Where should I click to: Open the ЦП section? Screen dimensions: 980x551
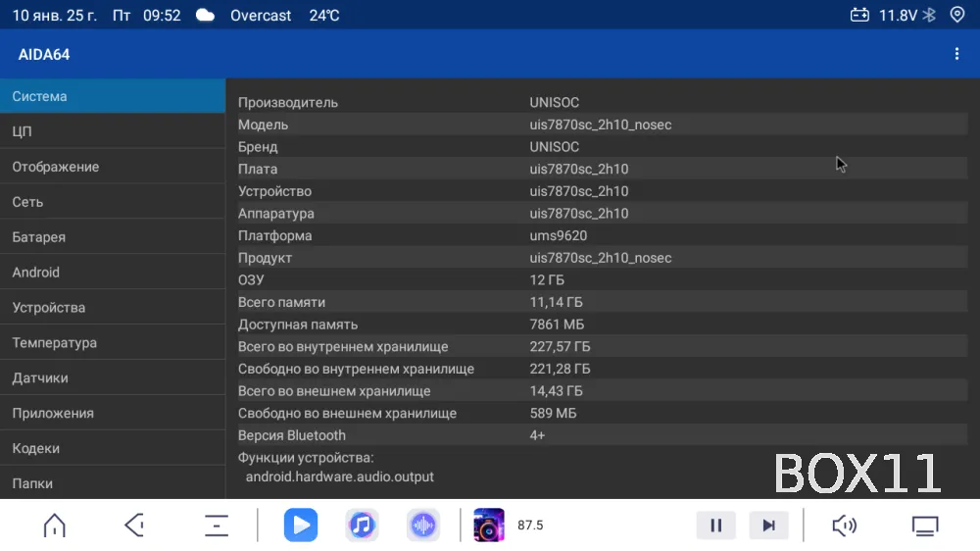click(x=113, y=131)
